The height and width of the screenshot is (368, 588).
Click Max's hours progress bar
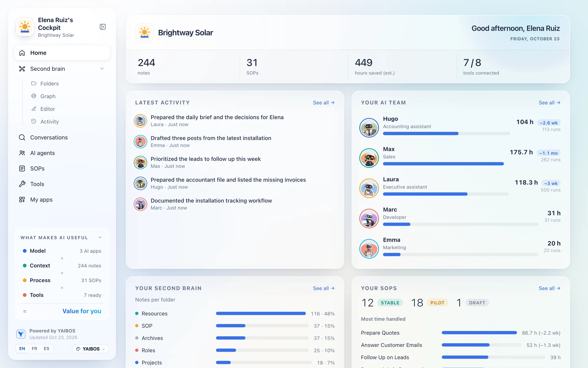(x=443, y=164)
